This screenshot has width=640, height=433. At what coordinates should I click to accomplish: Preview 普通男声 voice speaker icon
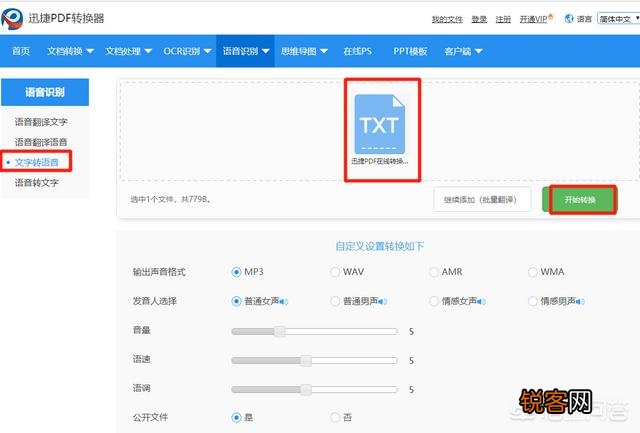pyautogui.click(x=382, y=302)
